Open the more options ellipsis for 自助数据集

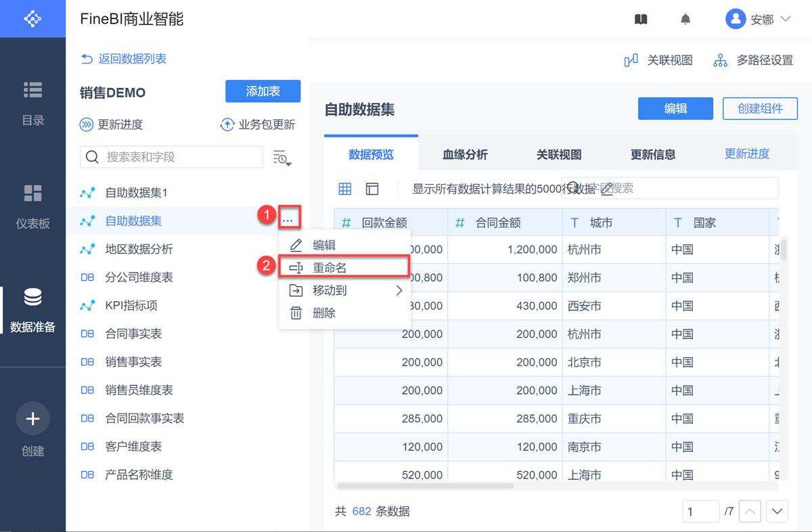point(288,220)
